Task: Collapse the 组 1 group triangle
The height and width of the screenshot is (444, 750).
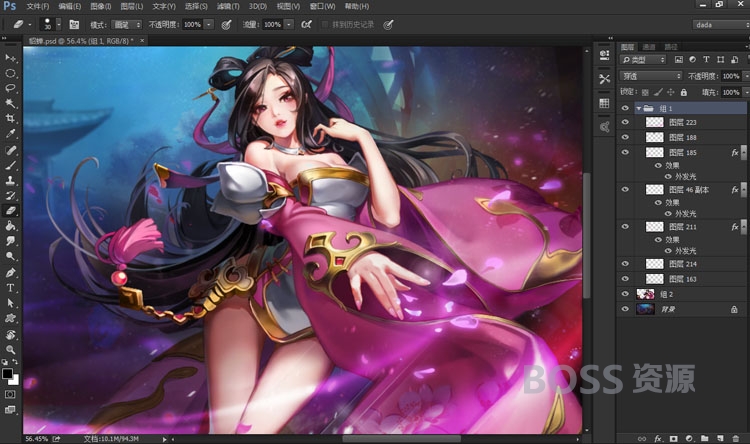Action: point(639,109)
